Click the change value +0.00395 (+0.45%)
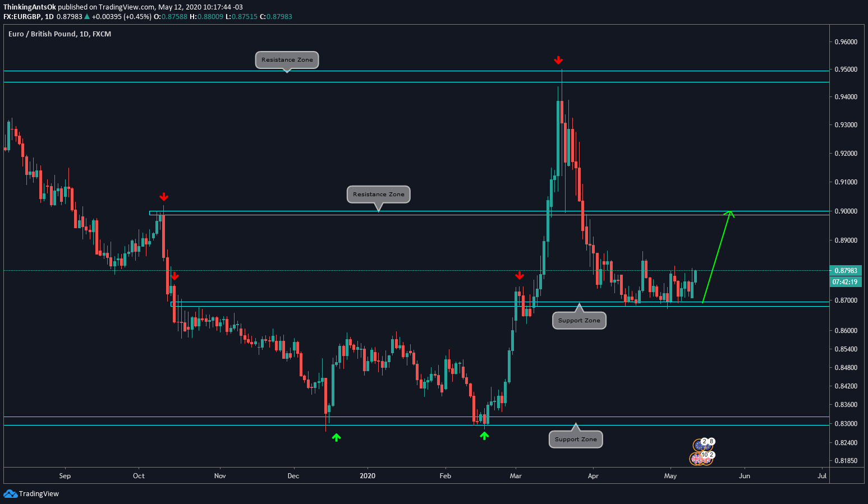This screenshot has height=504, width=868. point(122,17)
